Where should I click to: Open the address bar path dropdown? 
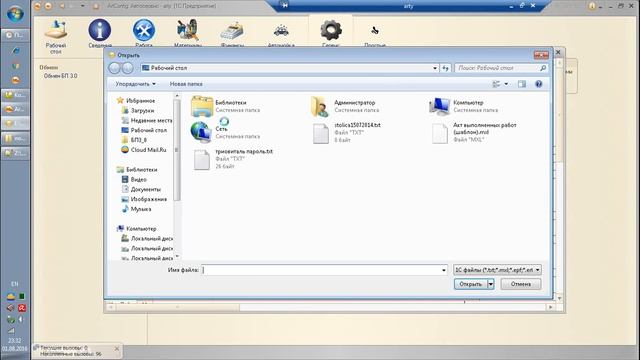[x=435, y=68]
